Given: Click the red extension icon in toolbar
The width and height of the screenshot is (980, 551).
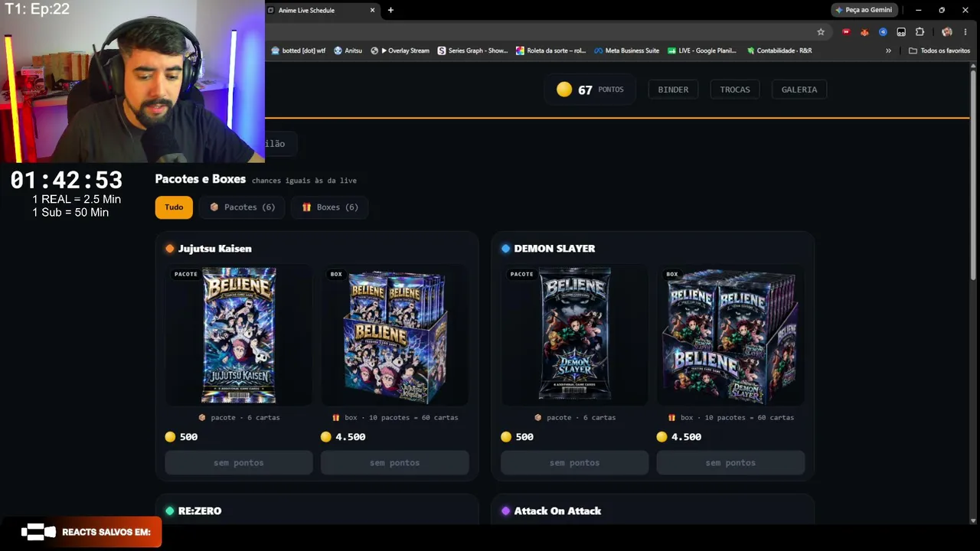Looking at the screenshot, I should (846, 32).
